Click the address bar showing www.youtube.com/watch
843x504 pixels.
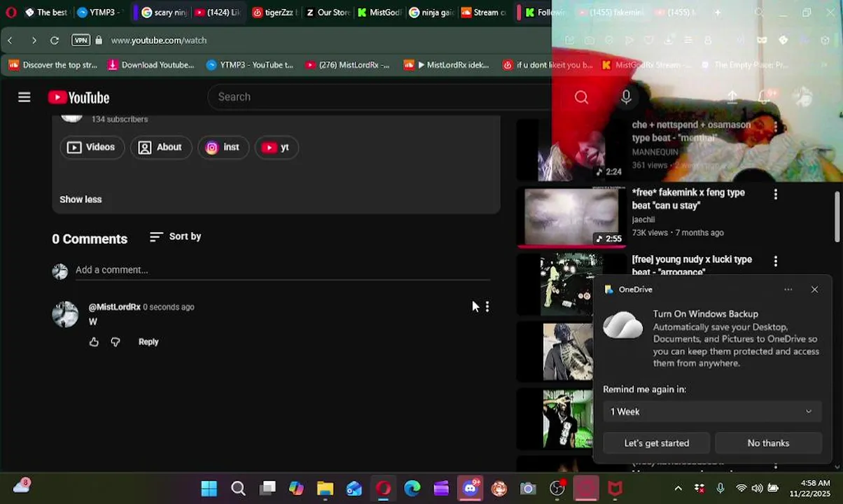click(x=158, y=41)
